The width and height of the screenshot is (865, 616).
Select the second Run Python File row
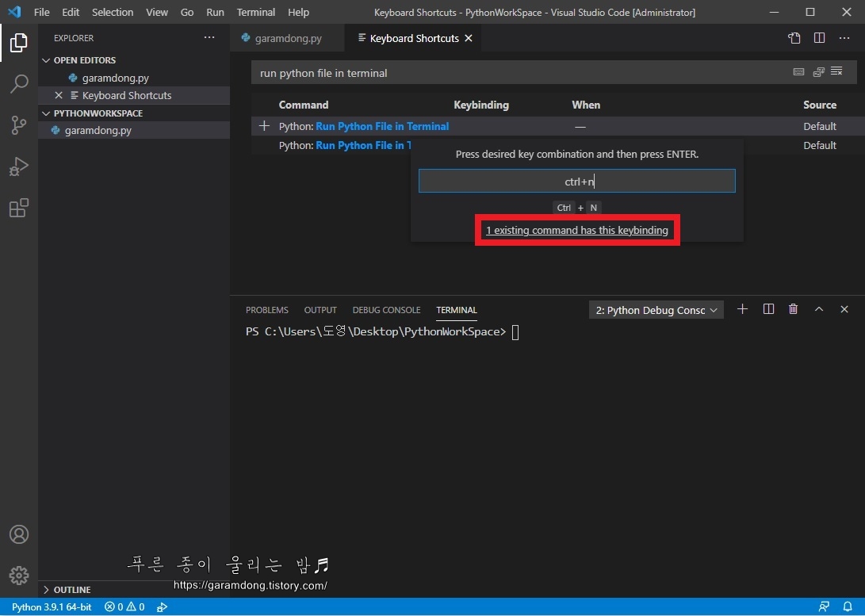pyautogui.click(x=346, y=145)
